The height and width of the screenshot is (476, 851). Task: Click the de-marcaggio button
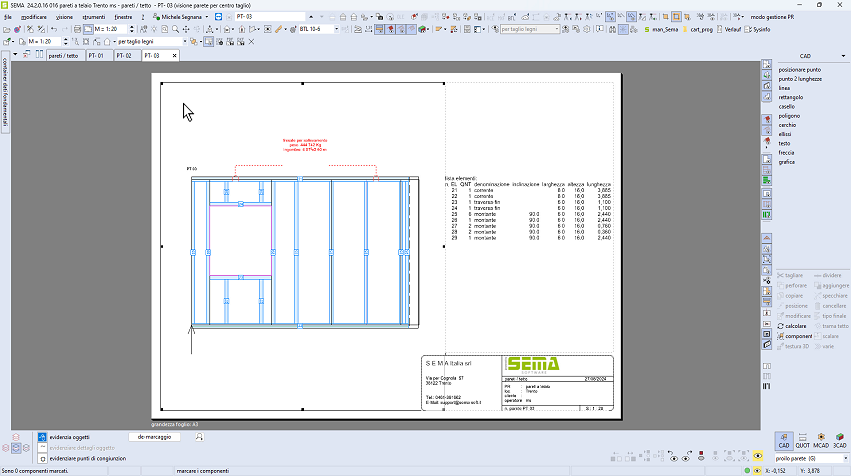click(x=155, y=437)
